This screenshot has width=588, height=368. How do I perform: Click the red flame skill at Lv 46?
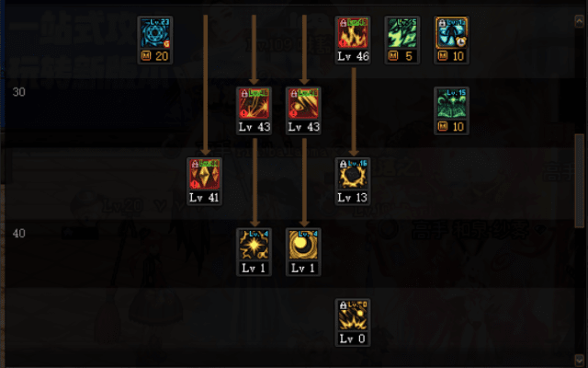353,33
